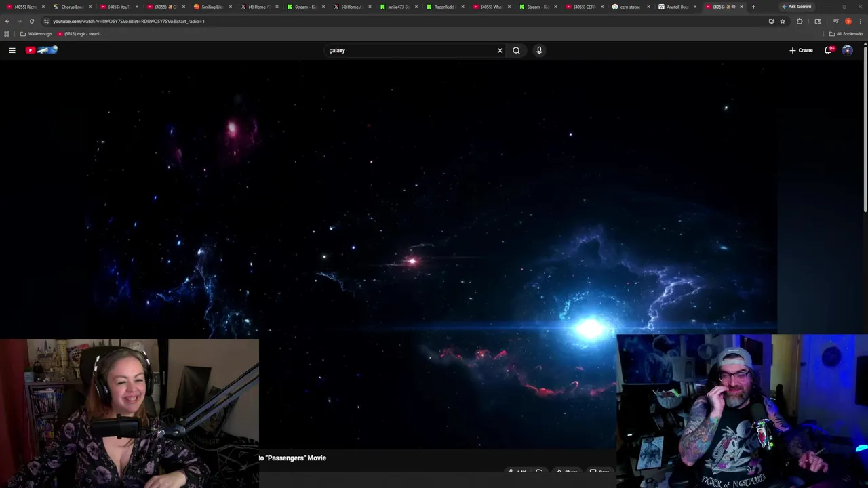Go back with browser back arrow
This screenshot has height=488, width=868.
click(x=7, y=21)
